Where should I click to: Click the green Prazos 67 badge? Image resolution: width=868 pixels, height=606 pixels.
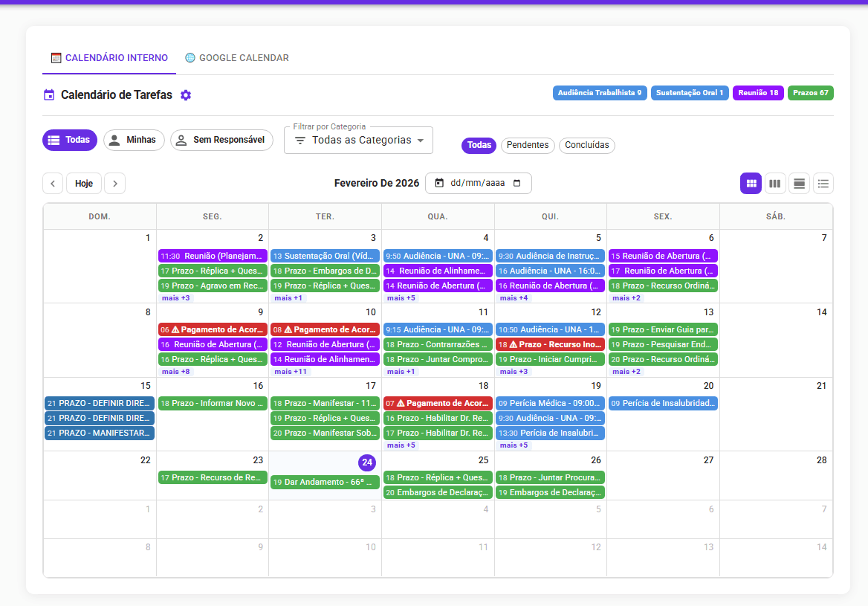tap(811, 93)
